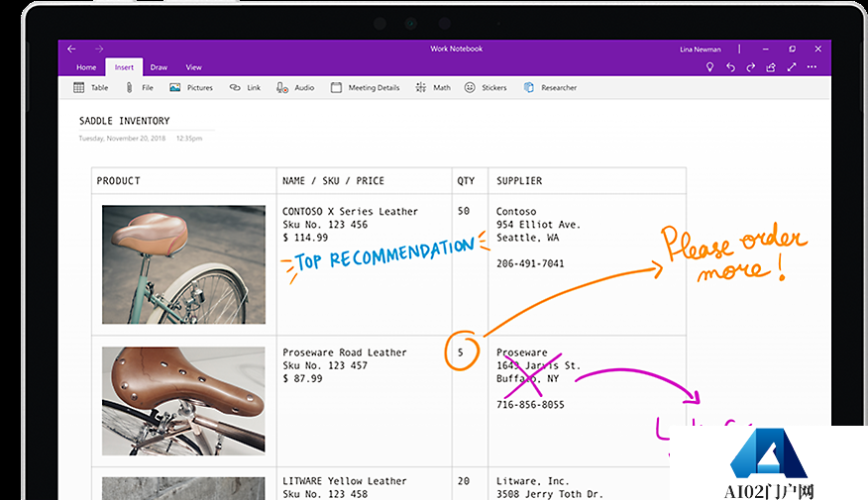Image resolution: width=868 pixels, height=500 pixels.
Task: Click the Litware, Inc. supplier name
Action: pos(532,481)
